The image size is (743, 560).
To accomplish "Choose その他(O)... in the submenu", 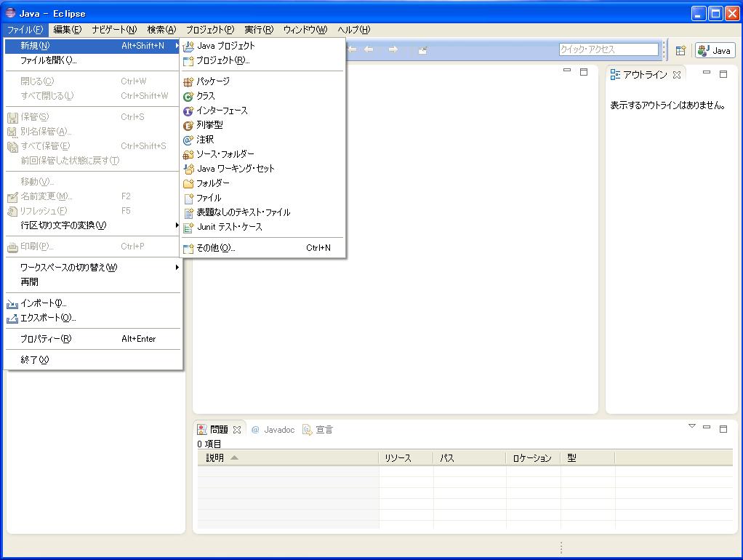I will pyautogui.click(x=262, y=247).
